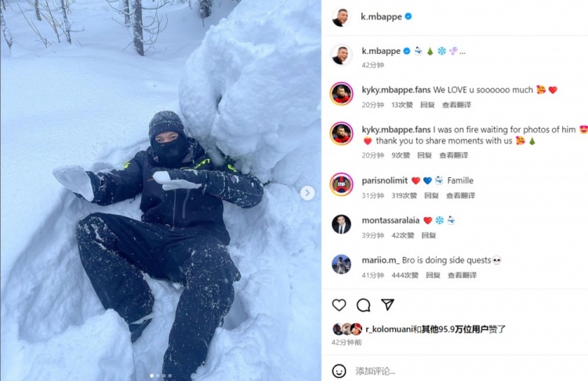Open mariio.m_ profile avatar
Screen dimensions: 588x381
[341, 264]
